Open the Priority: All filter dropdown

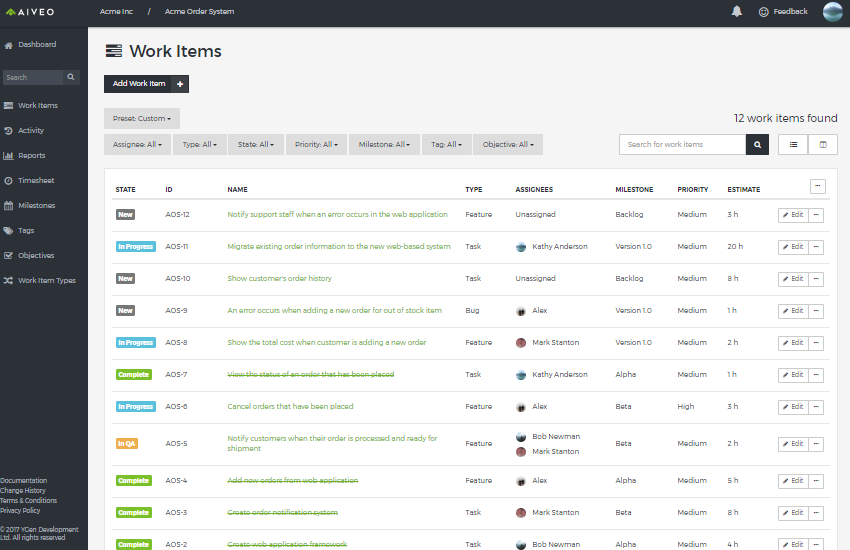[x=316, y=144]
